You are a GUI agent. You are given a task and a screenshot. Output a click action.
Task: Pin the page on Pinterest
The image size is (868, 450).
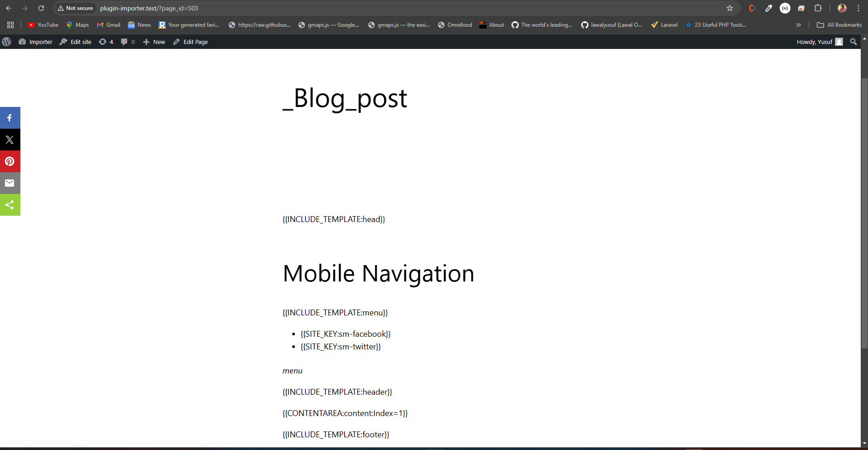pyautogui.click(x=10, y=161)
